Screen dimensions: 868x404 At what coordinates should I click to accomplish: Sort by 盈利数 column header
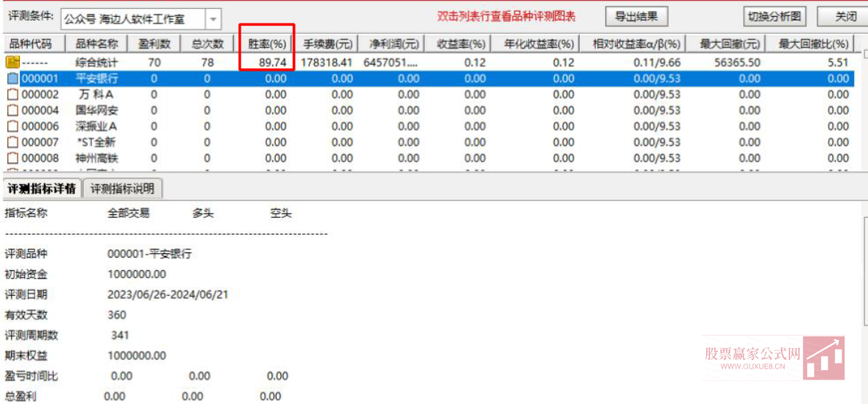click(153, 43)
